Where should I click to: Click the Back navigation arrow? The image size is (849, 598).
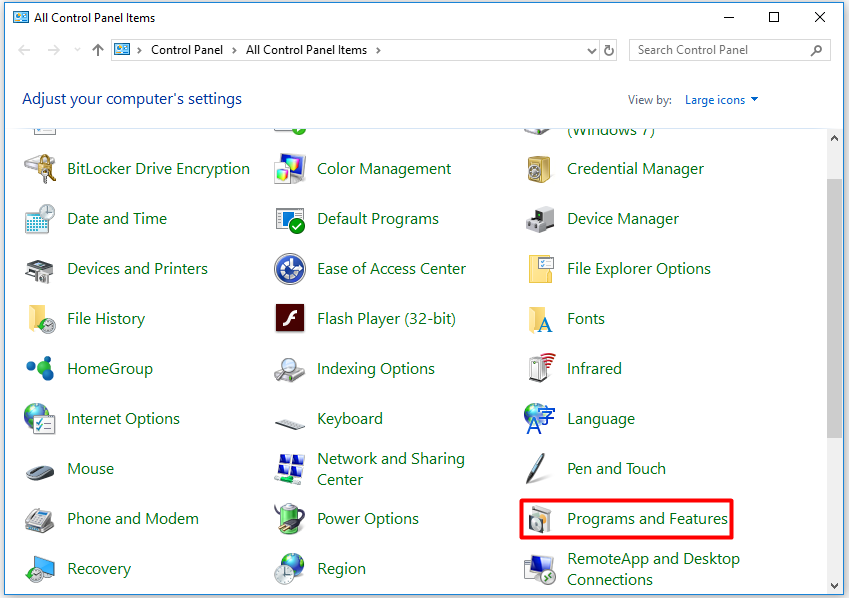click(x=24, y=50)
